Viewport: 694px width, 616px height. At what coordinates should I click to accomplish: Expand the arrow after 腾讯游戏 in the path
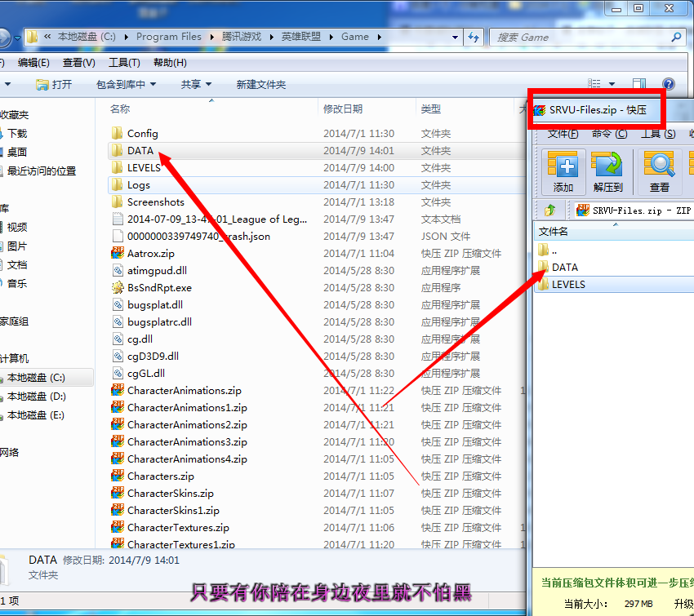271,37
